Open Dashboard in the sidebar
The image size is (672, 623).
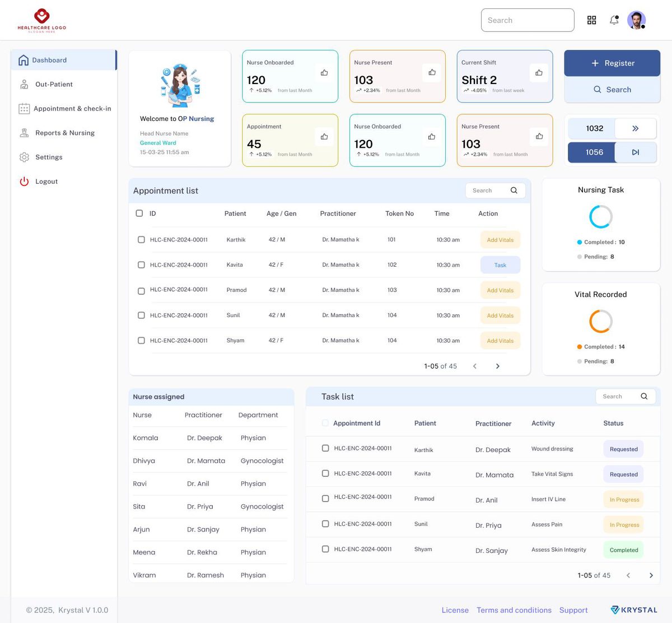click(x=64, y=60)
